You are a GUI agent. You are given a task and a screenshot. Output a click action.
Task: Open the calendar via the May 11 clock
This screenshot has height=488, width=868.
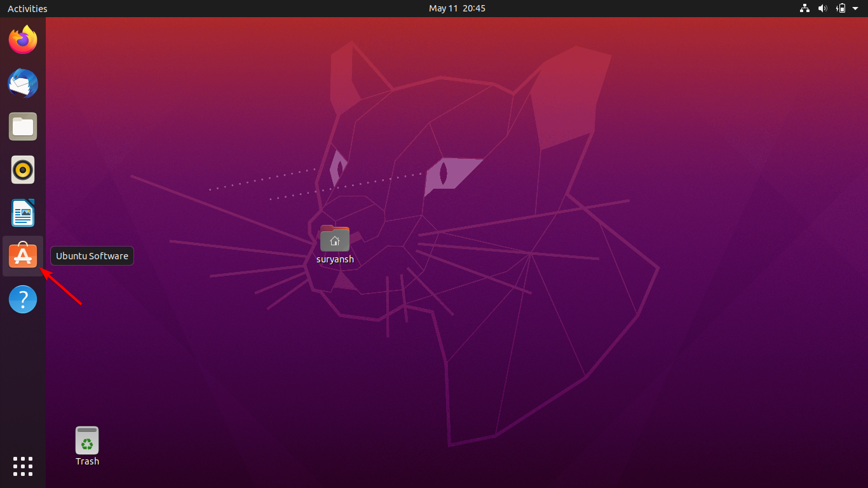pyautogui.click(x=457, y=8)
